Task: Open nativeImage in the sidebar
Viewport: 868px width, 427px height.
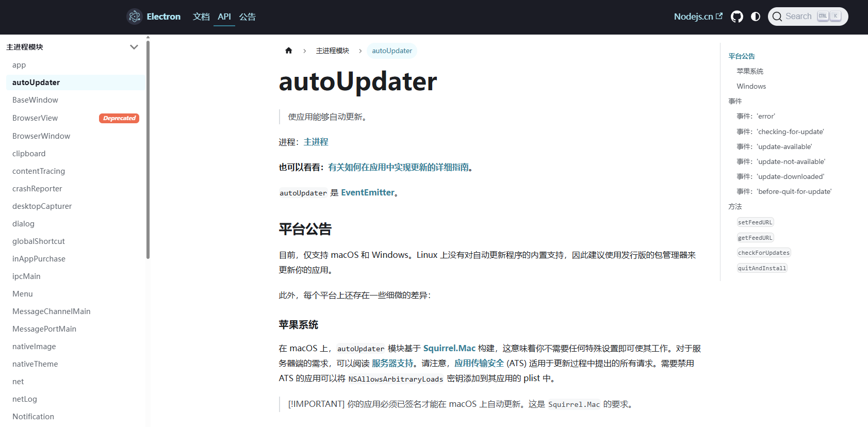Action: [x=75, y=347]
